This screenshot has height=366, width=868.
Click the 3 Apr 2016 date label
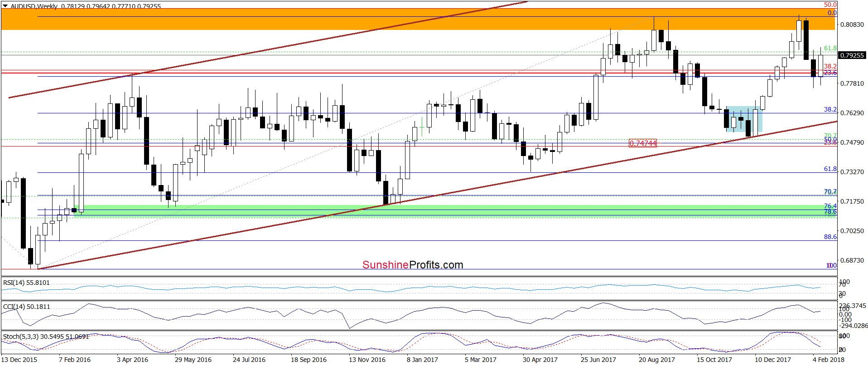(x=132, y=360)
